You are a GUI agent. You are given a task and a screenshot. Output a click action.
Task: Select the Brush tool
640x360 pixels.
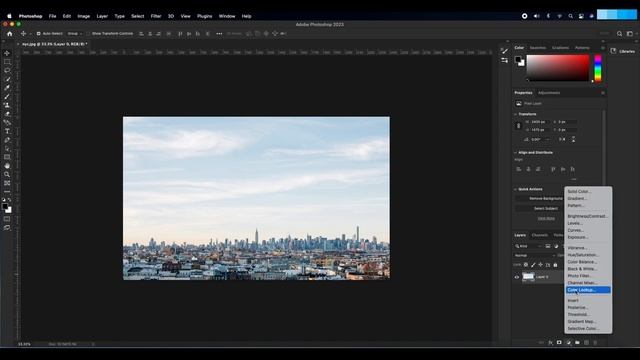click(7, 97)
